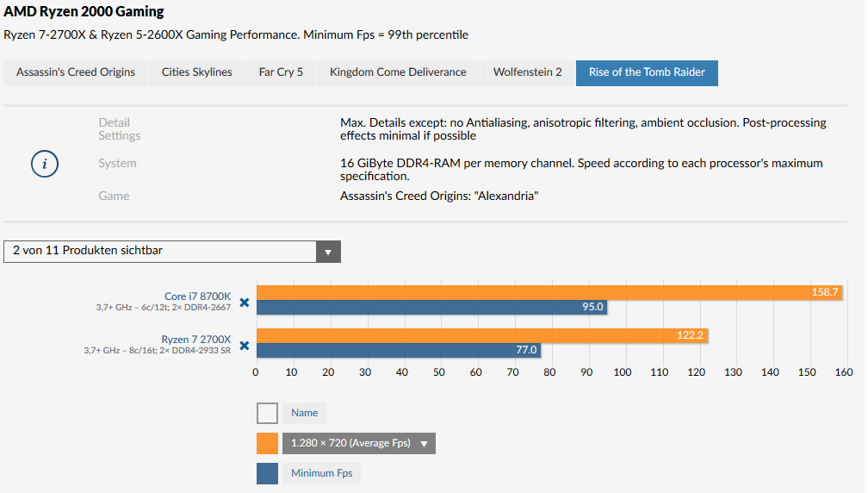Screen dimensions: 868x493
Task: Switch to the Wolfenstein 2 tab
Action: [528, 72]
